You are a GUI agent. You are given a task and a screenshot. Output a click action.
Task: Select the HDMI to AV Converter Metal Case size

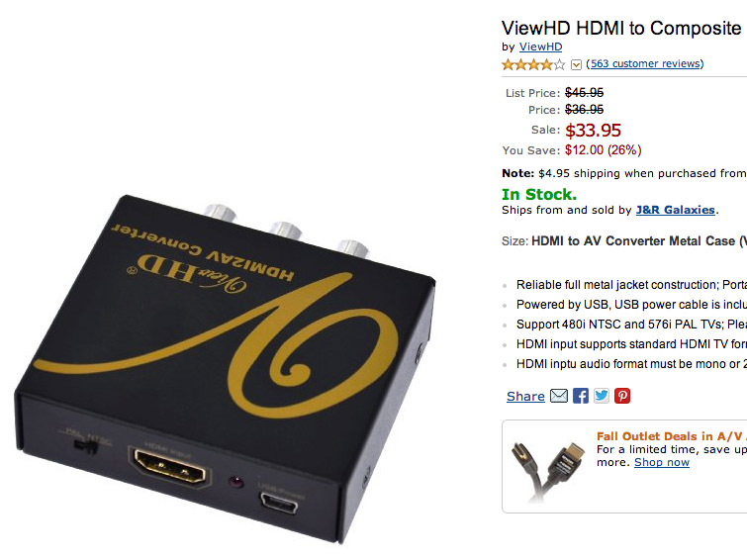tap(639, 241)
